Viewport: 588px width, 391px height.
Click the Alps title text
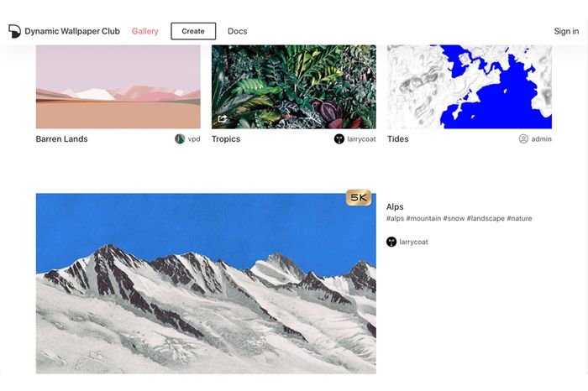point(395,206)
